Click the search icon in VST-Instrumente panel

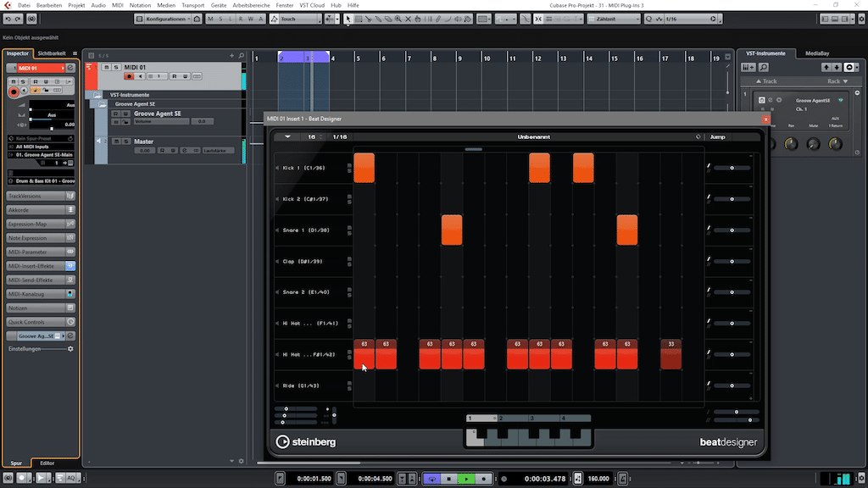click(764, 68)
